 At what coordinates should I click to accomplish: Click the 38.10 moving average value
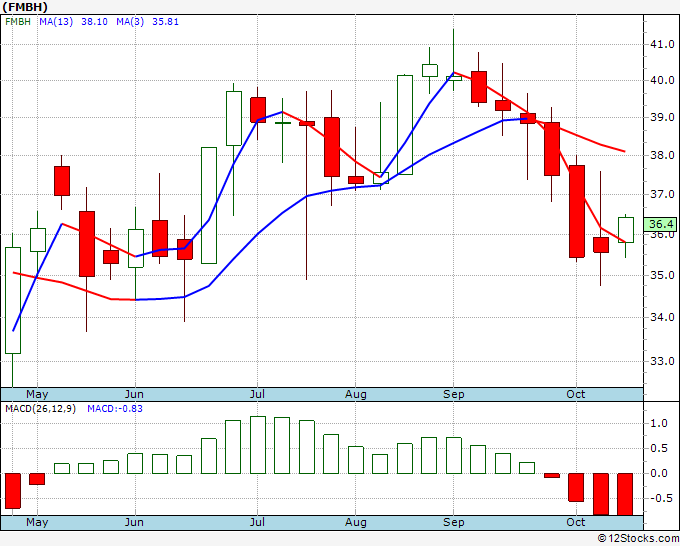[95, 22]
